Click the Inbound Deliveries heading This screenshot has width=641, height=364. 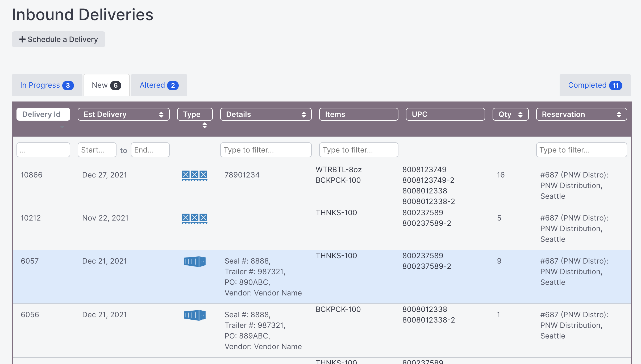click(82, 14)
